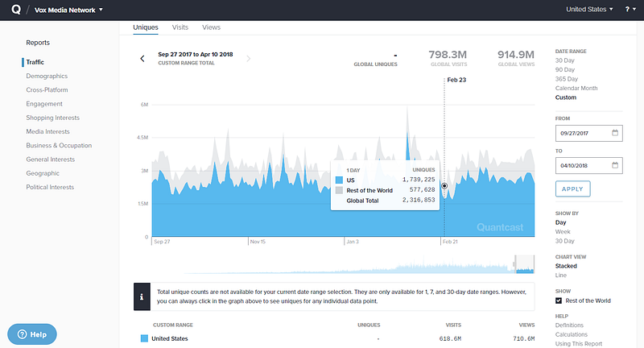
Task: Open the Traffic report
Action: click(x=35, y=62)
